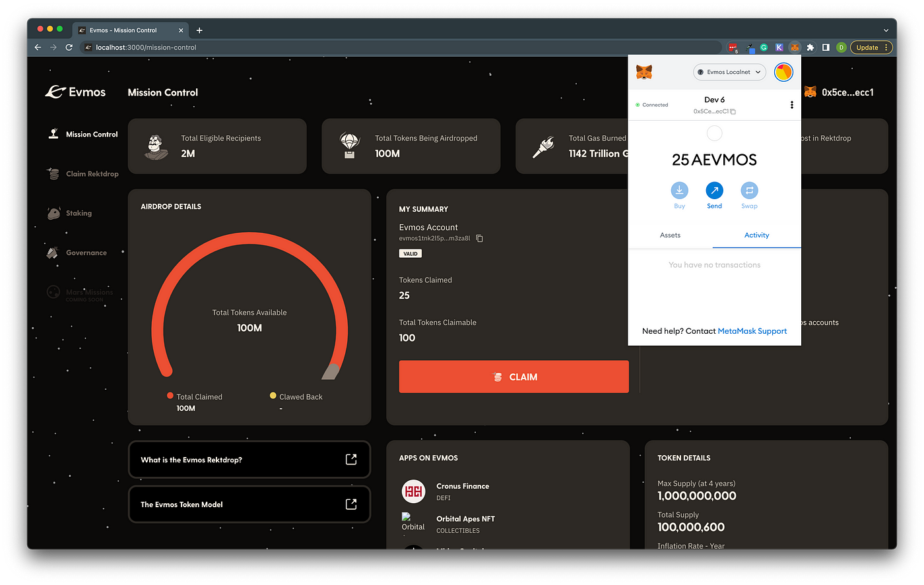Click the MetaMask fox logo in popup

[644, 72]
